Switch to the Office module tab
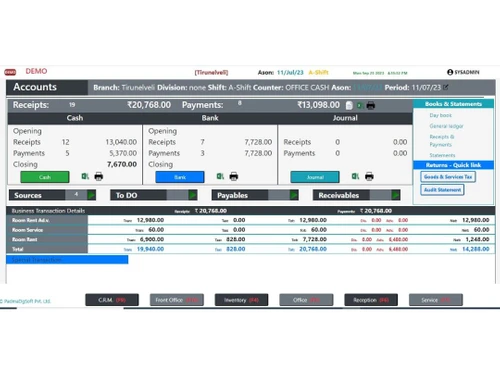The height and width of the screenshot is (375, 500). pos(306,300)
